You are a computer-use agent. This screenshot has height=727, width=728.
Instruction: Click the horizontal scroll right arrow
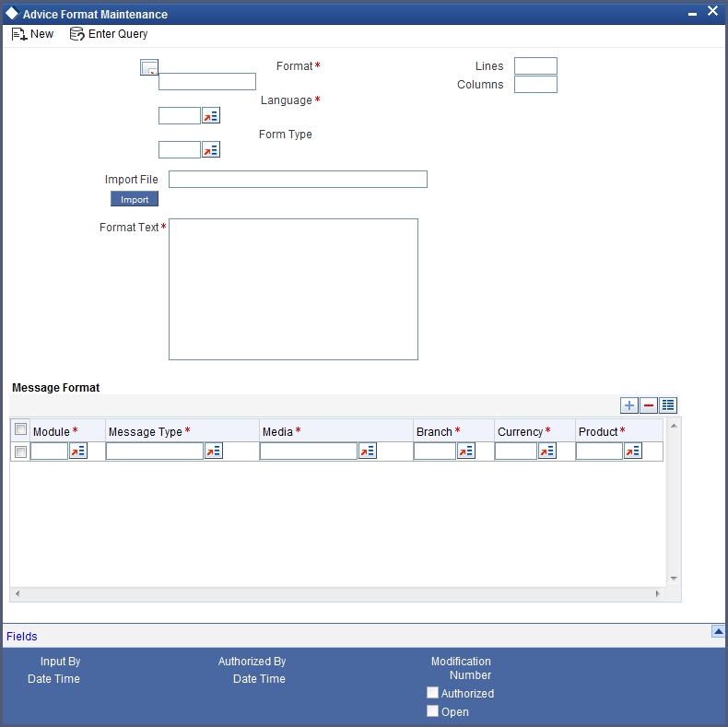pos(657,593)
